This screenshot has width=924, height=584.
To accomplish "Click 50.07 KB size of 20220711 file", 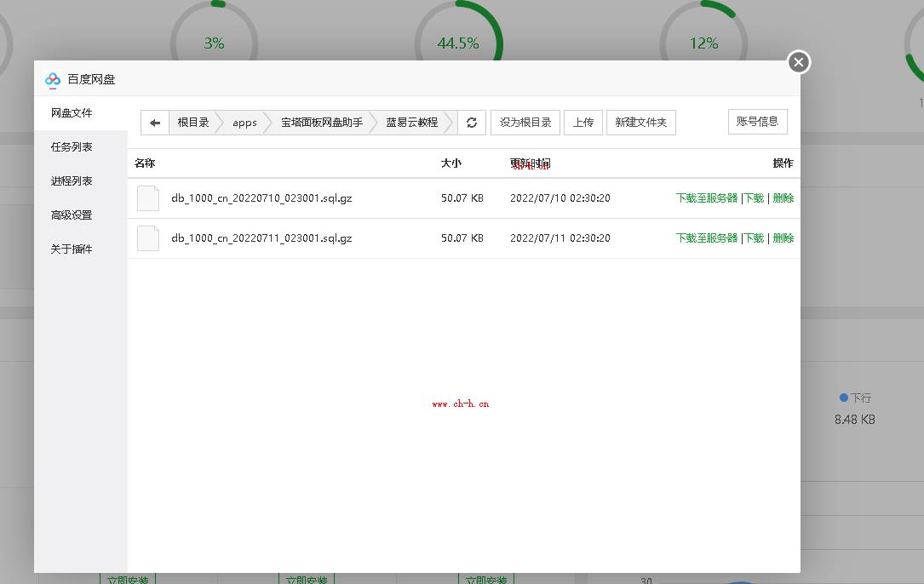I will (462, 238).
